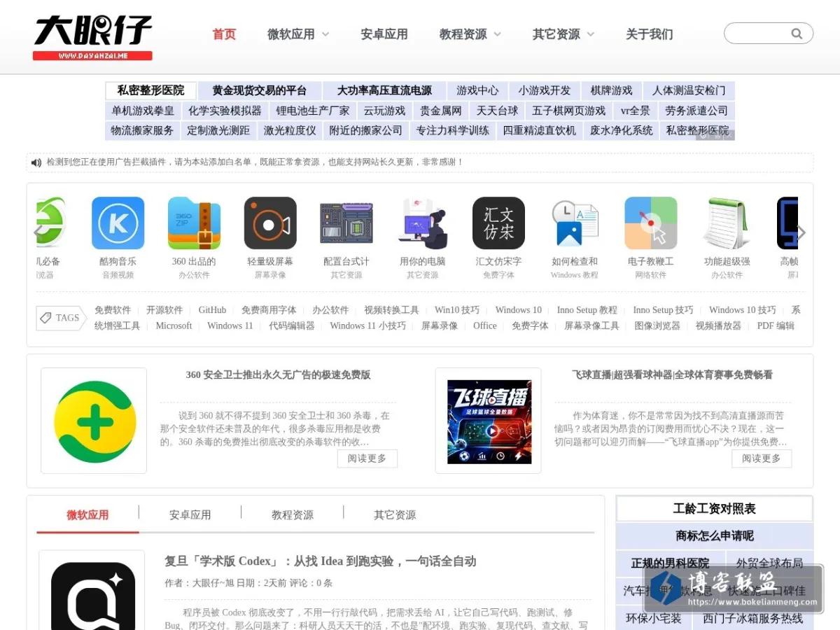Screen dimensions: 840x630
Task: Open 复旦「学术版 Codex」 article title
Action: coord(321,561)
